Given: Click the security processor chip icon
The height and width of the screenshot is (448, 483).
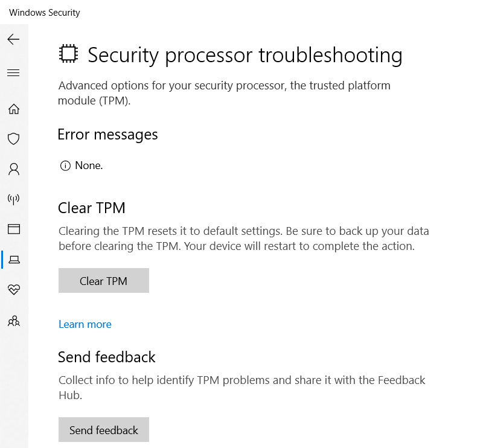Looking at the screenshot, I should pos(68,54).
